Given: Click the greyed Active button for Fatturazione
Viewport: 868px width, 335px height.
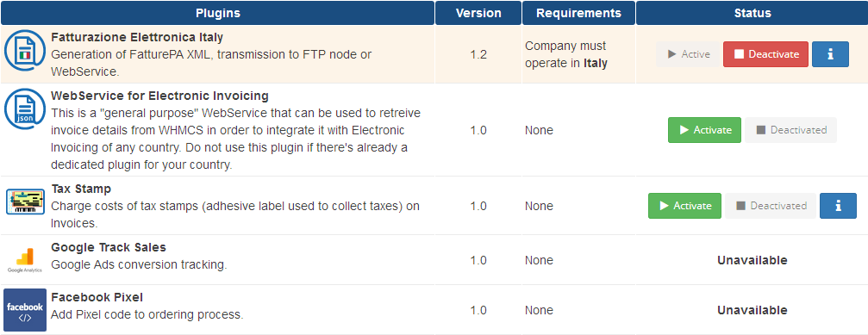Looking at the screenshot, I should click(688, 54).
